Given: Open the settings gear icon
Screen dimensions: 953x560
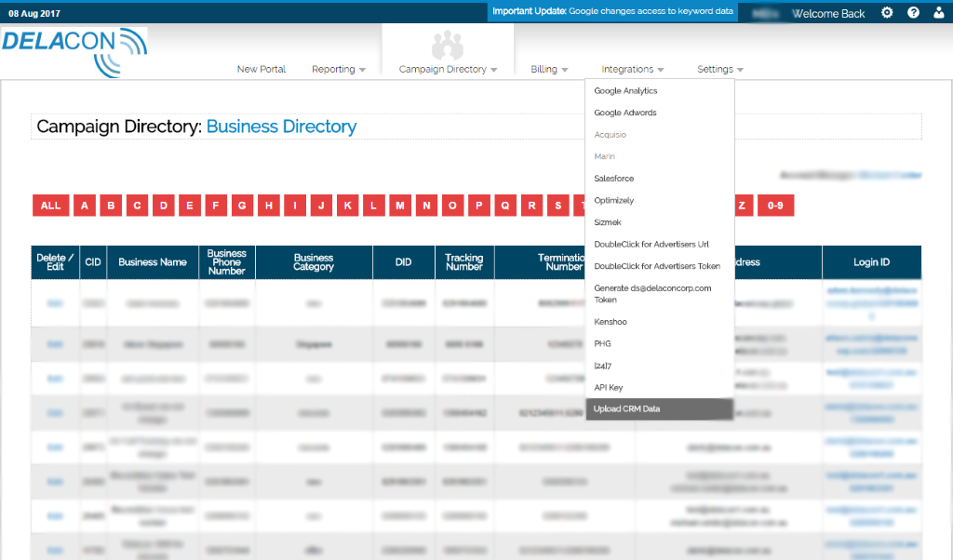Looking at the screenshot, I should (887, 13).
